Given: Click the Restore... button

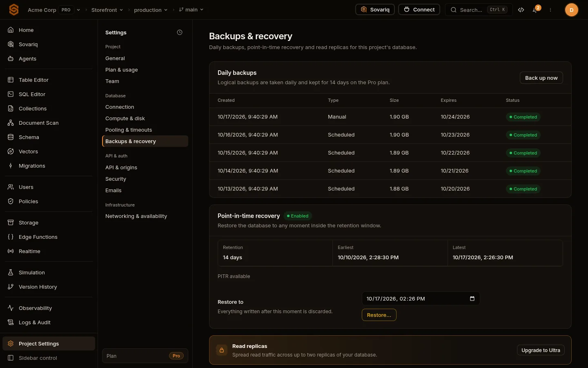Looking at the screenshot, I should click(379, 315).
